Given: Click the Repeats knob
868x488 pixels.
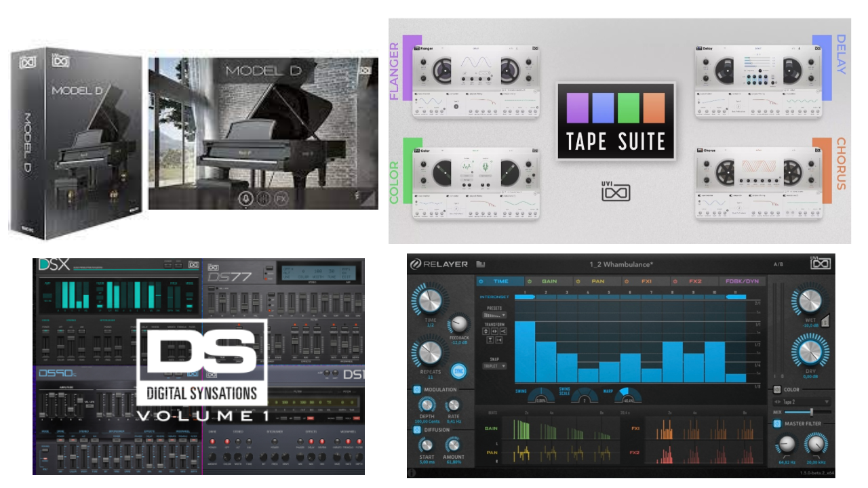Looking at the screenshot, I should pyautogui.click(x=430, y=352).
